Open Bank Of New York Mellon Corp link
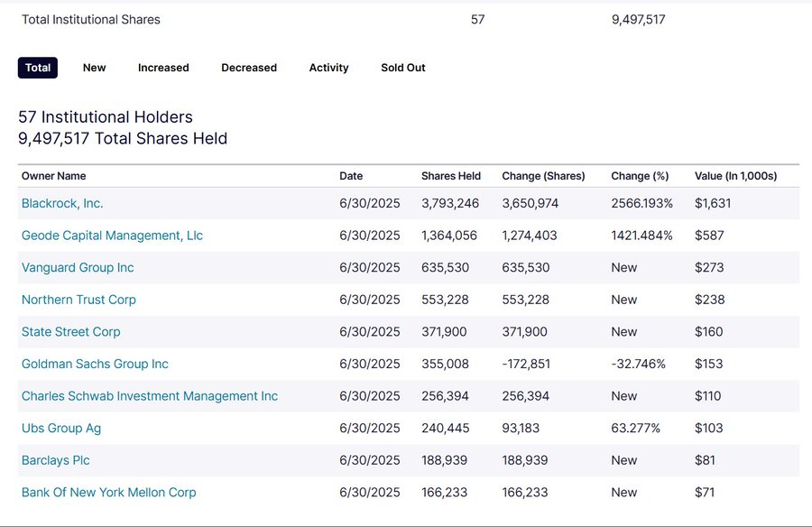The width and height of the screenshot is (812, 527). (109, 493)
